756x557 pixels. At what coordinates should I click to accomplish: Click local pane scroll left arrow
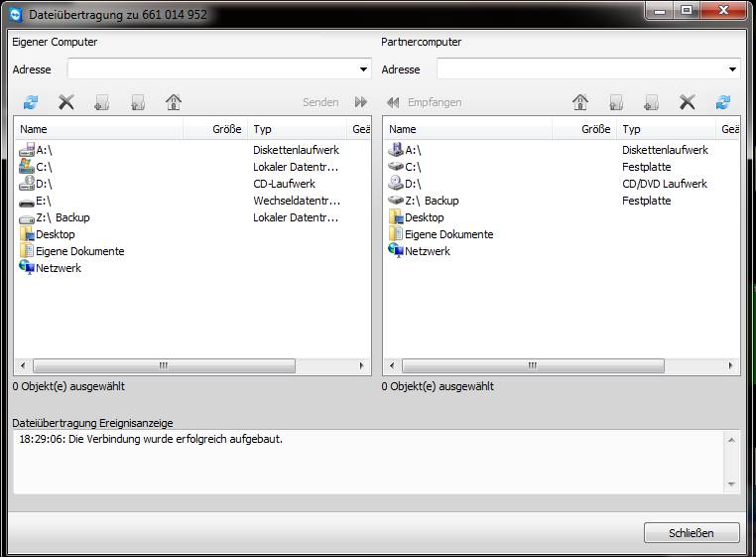[23, 365]
